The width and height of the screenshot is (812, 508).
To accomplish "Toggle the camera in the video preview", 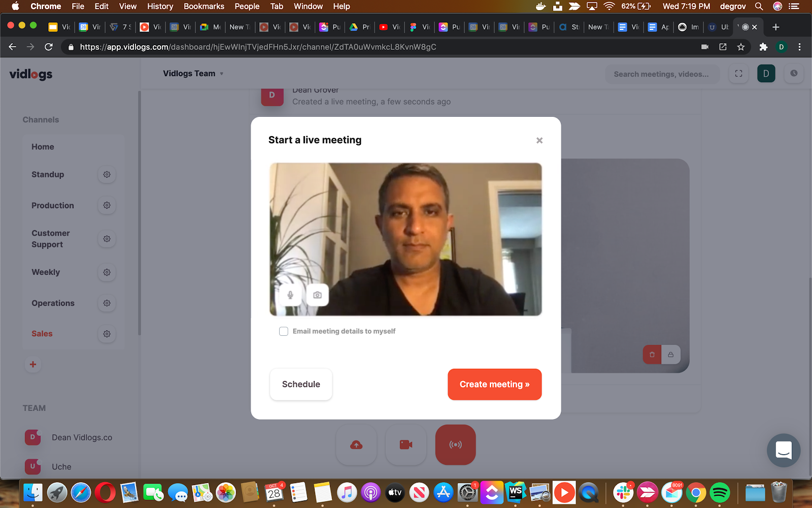I will 318,295.
